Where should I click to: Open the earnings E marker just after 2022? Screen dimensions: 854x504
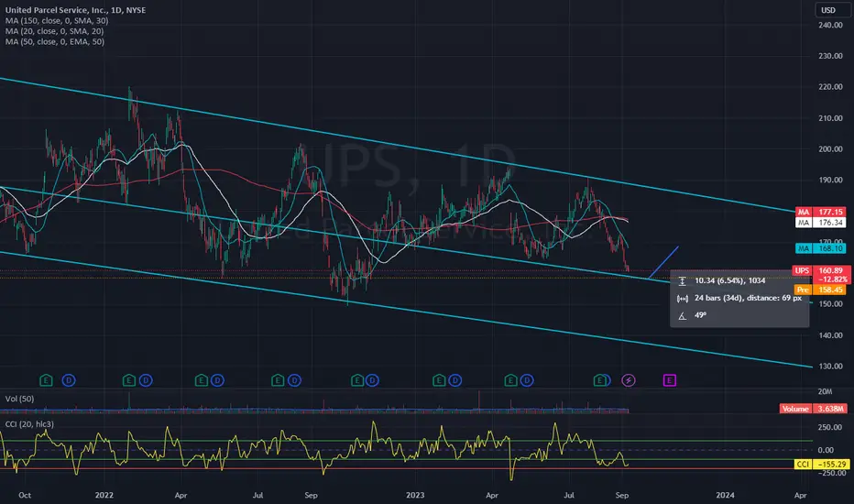[x=128, y=380]
